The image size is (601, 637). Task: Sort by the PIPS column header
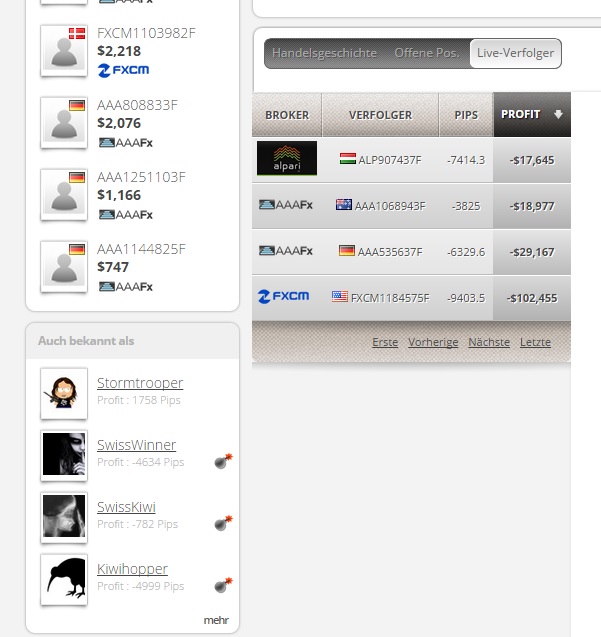click(x=466, y=115)
